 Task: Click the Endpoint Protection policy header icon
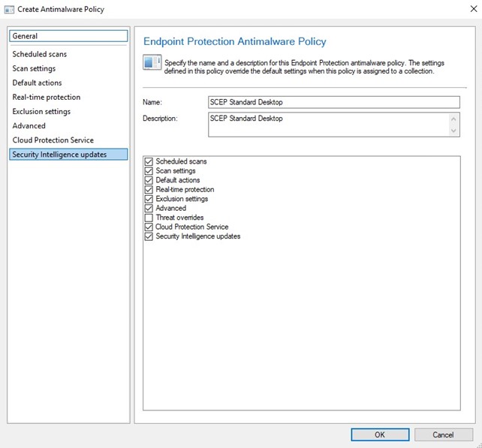tap(152, 62)
